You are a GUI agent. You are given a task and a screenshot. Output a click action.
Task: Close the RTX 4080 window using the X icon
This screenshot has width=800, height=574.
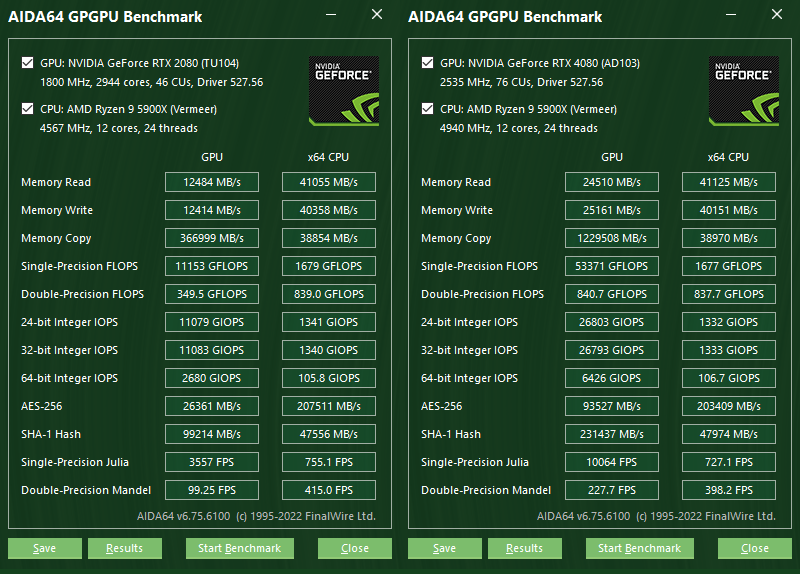(777, 14)
